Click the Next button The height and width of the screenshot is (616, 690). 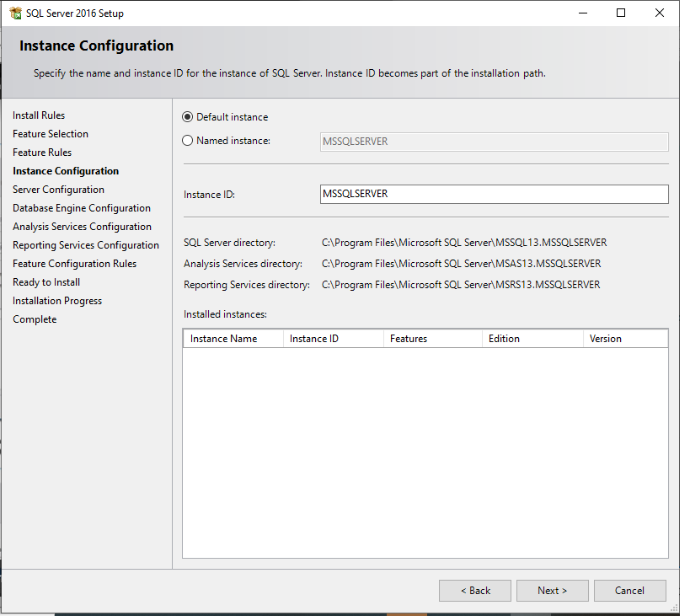[x=553, y=591]
